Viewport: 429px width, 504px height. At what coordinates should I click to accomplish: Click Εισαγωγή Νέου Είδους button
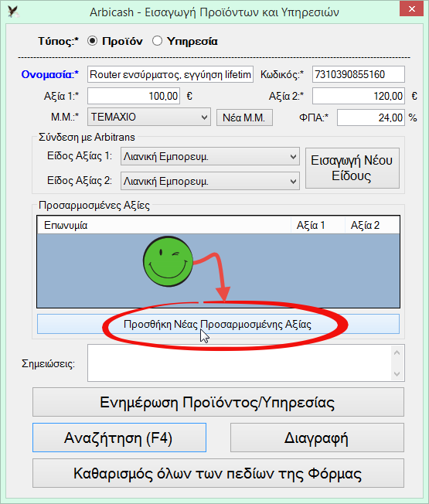pos(352,168)
